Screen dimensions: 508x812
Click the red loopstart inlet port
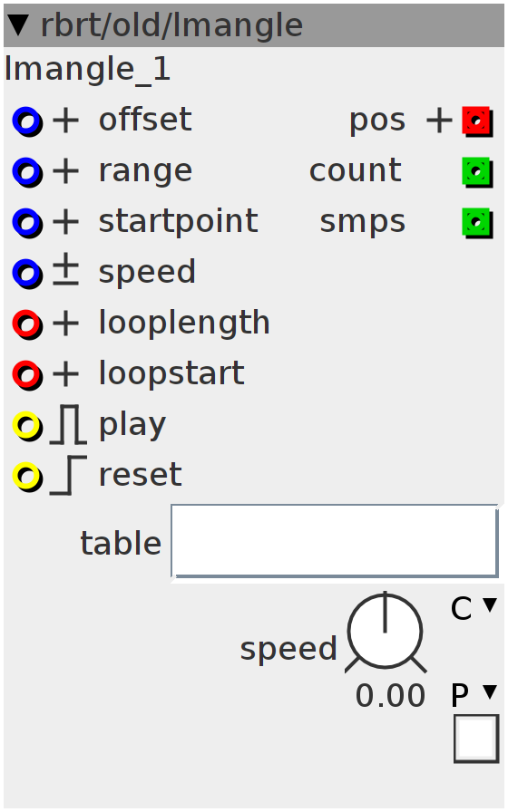tap(27, 375)
